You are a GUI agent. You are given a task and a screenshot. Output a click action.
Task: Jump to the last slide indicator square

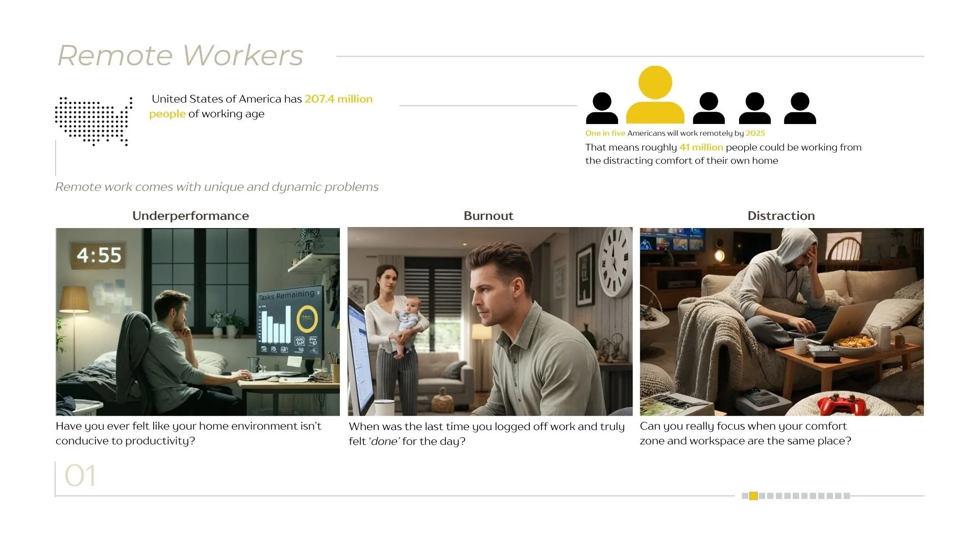pos(847,496)
